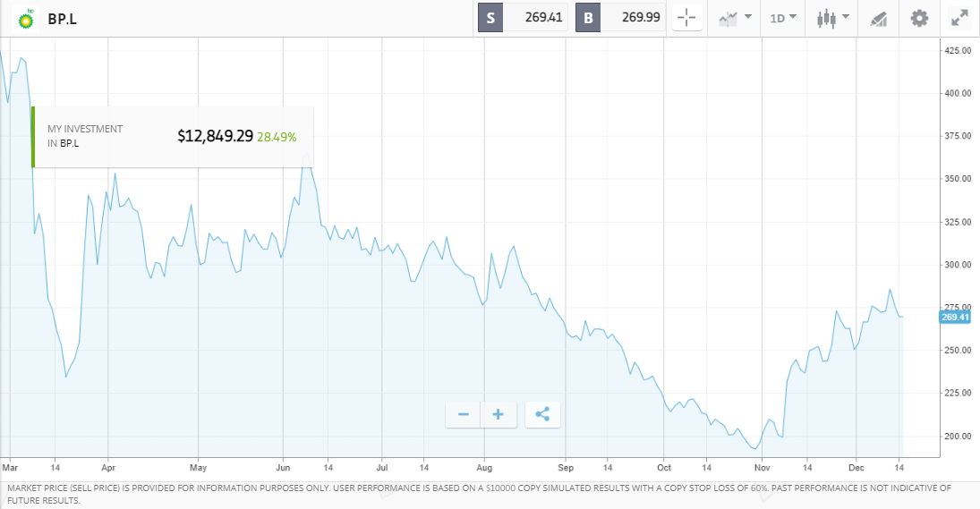Click the 269.41 current price axis label
Viewport: 980px width, 509px height.
[x=955, y=317]
